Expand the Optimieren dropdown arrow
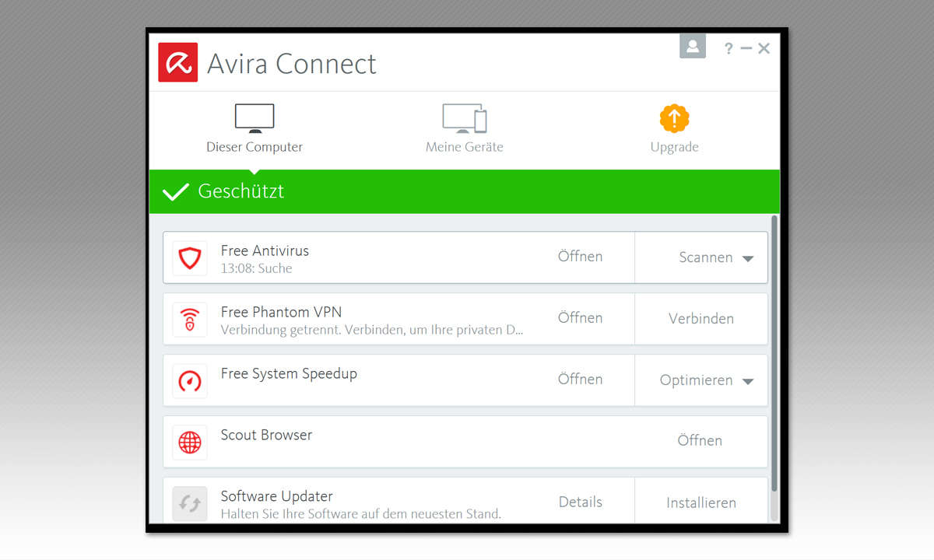 [747, 381]
